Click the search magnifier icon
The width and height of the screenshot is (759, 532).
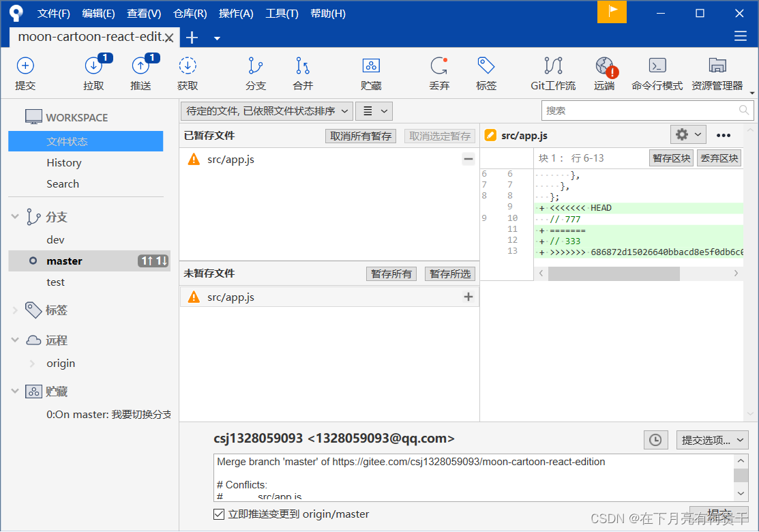click(744, 110)
